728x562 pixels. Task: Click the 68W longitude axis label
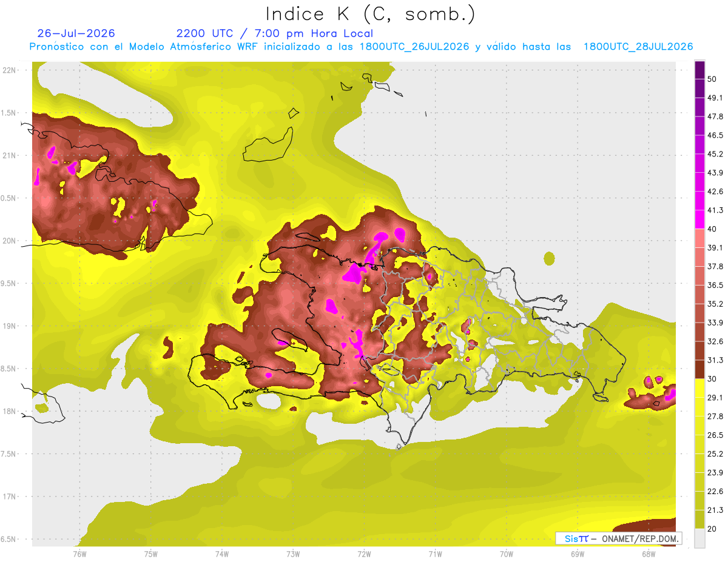coord(649,554)
